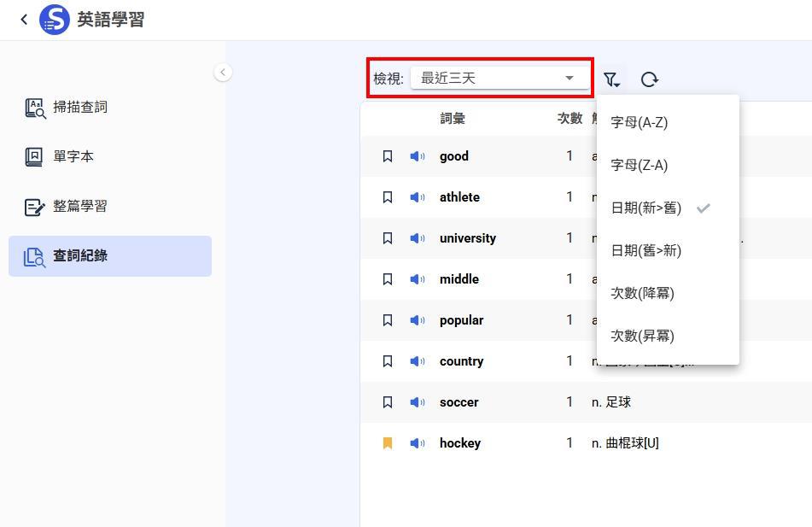812x527 pixels.
Task: Play pronunciation of good
Action: (x=417, y=156)
